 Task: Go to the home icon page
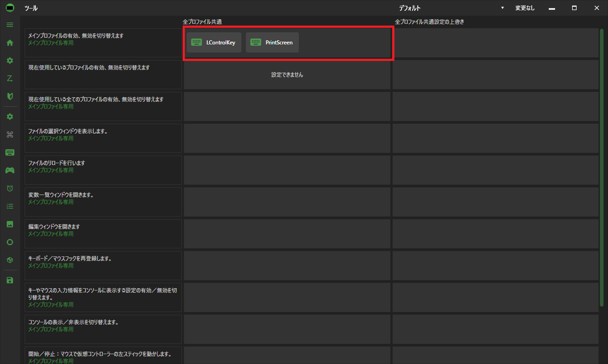coord(10,43)
